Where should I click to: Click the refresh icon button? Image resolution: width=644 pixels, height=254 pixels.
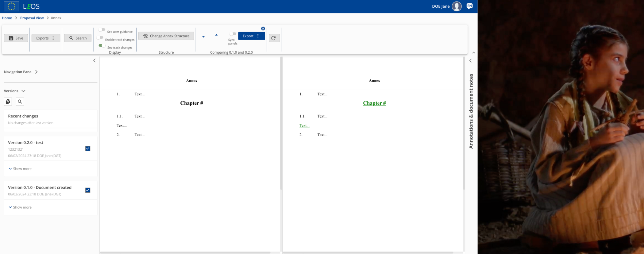[x=274, y=38]
